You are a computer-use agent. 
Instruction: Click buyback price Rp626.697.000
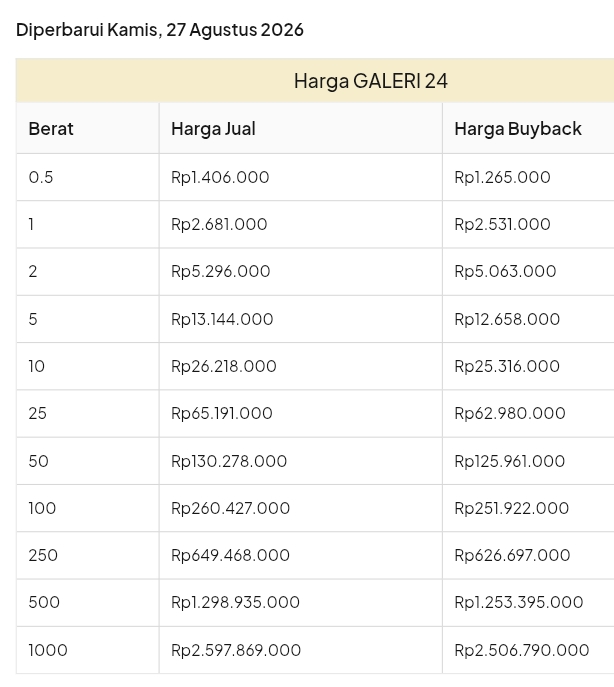tap(512, 555)
